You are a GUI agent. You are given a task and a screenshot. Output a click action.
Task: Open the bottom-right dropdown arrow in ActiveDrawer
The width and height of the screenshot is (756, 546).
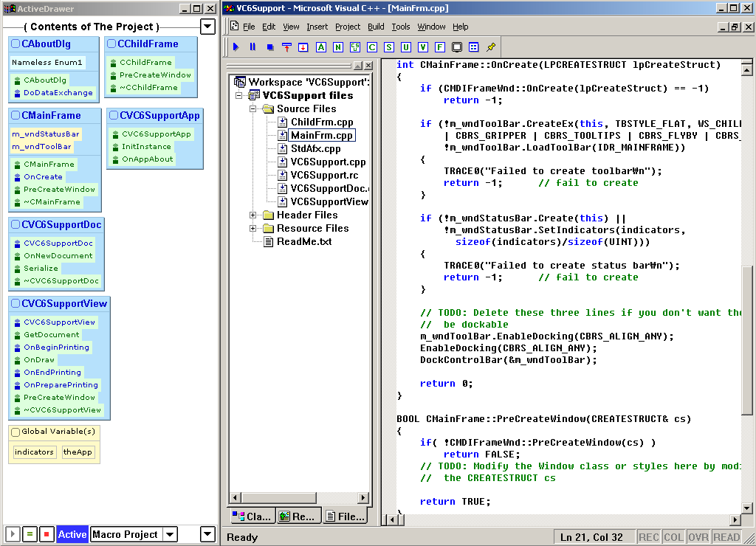207,534
